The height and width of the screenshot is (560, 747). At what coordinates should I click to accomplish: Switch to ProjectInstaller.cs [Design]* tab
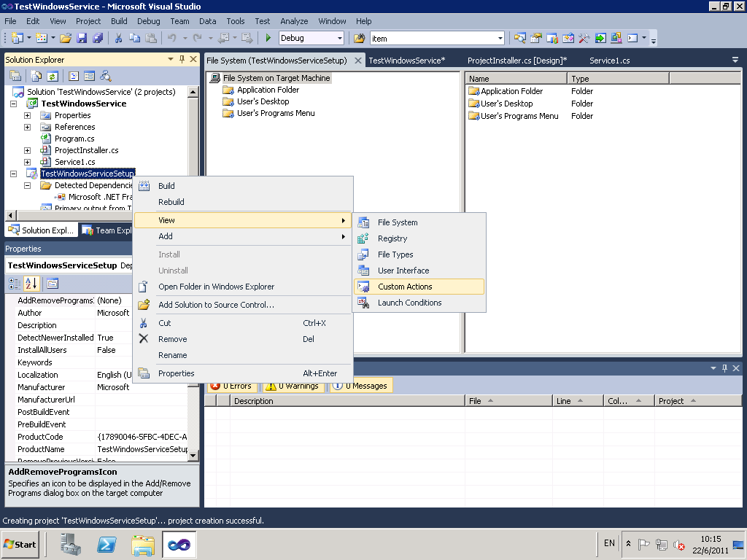517,61
